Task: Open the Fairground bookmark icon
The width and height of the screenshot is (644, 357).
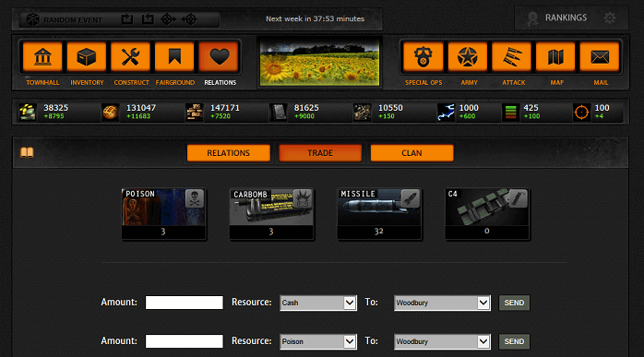Action: (x=174, y=56)
